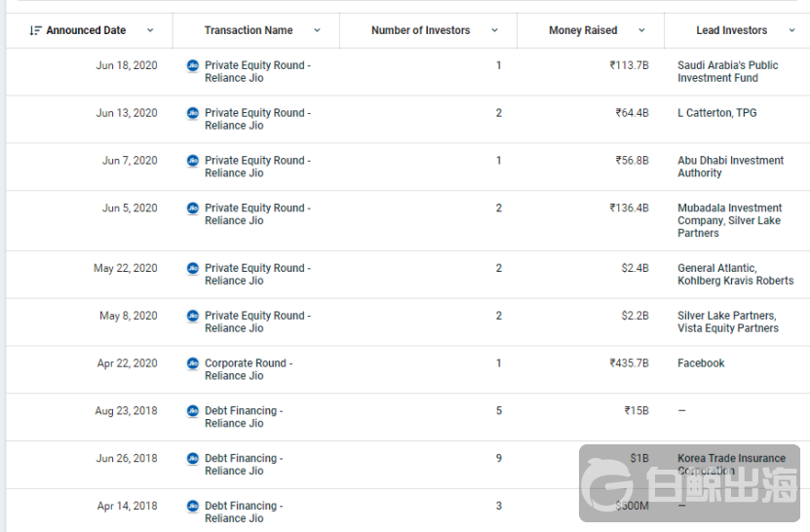Open the Announced Date column dropdown arrow
The image size is (810, 532).
[149, 31]
